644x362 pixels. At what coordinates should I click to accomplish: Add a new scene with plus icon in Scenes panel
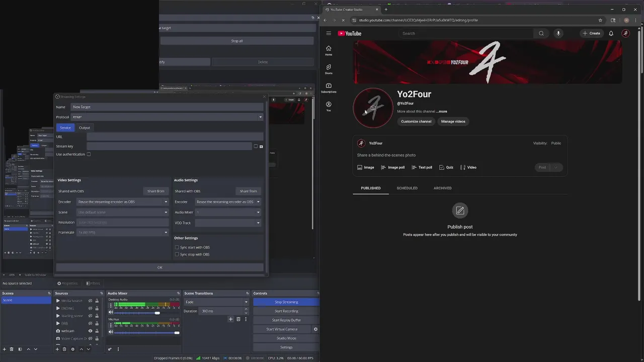coord(5,349)
